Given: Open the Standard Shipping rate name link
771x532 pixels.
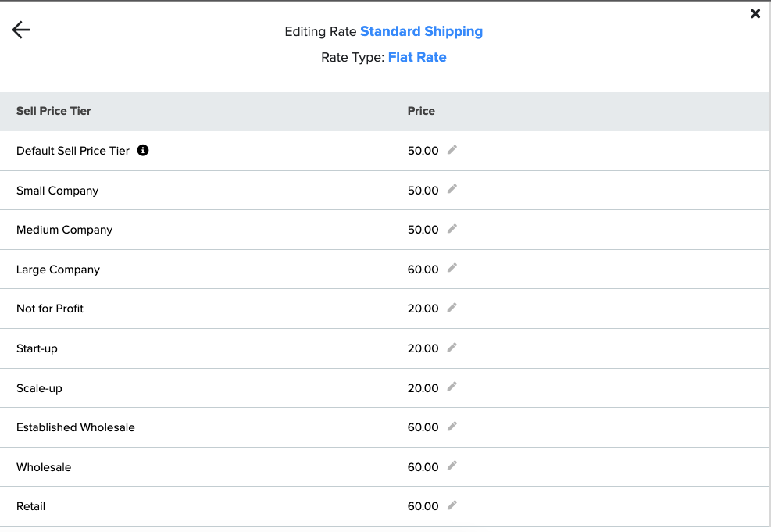Looking at the screenshot, I should [421, 31].
